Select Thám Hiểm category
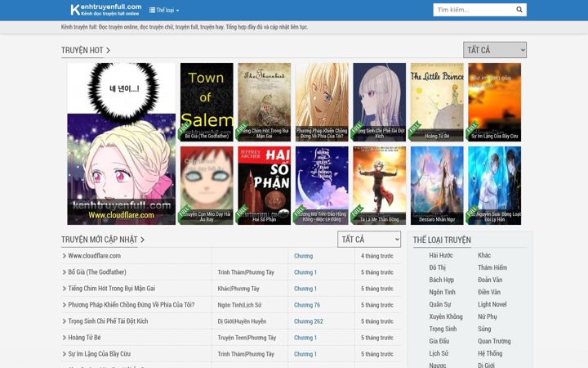 point(492,267)
